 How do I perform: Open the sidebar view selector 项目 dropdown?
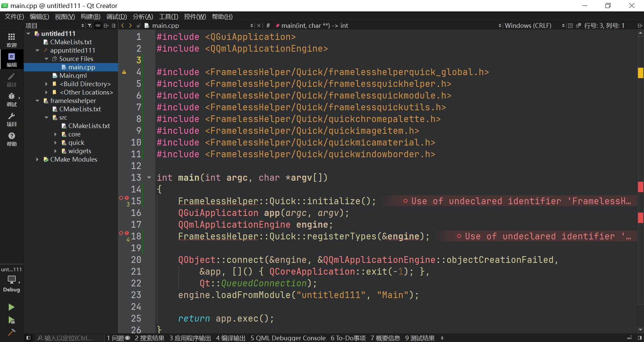coord(55,25)
